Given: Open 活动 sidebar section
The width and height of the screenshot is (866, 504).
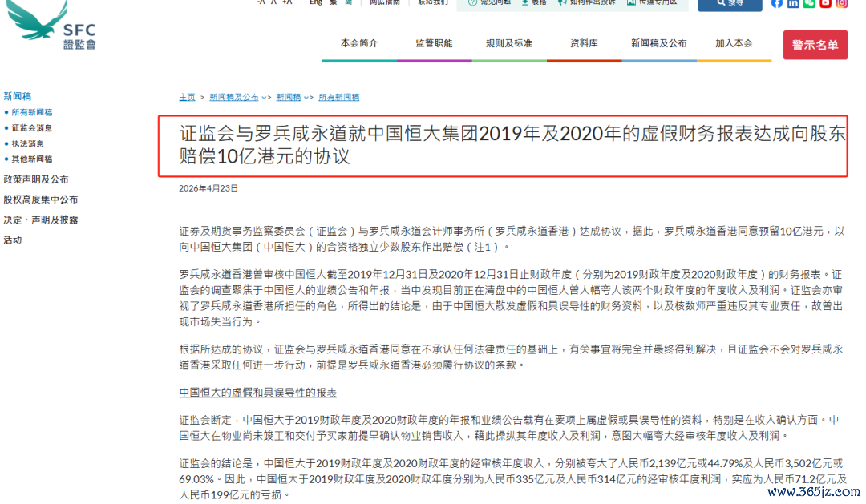Looking at the screenshot, I should (x=13, y=240).
